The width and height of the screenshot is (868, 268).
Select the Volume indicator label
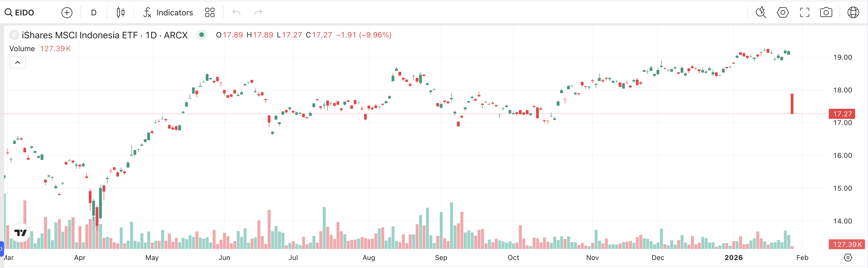point(22,49)
